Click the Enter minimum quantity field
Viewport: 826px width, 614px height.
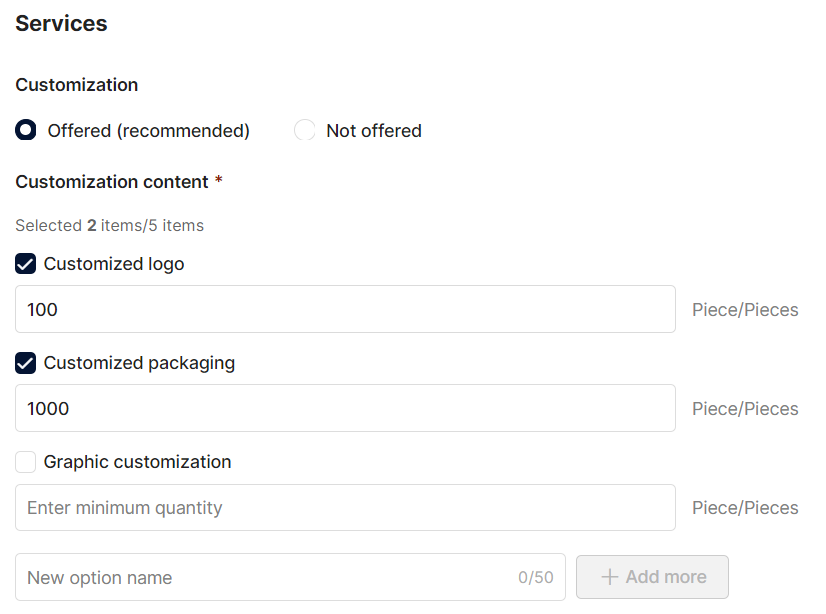pos(345,508)
